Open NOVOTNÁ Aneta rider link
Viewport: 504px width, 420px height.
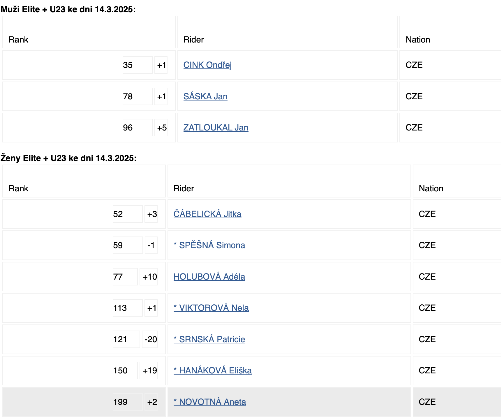coord(210,402)
